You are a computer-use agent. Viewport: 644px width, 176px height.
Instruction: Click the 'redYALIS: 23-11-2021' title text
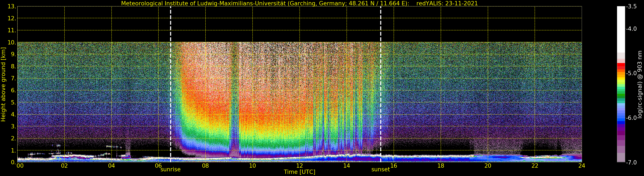(447, 3)
